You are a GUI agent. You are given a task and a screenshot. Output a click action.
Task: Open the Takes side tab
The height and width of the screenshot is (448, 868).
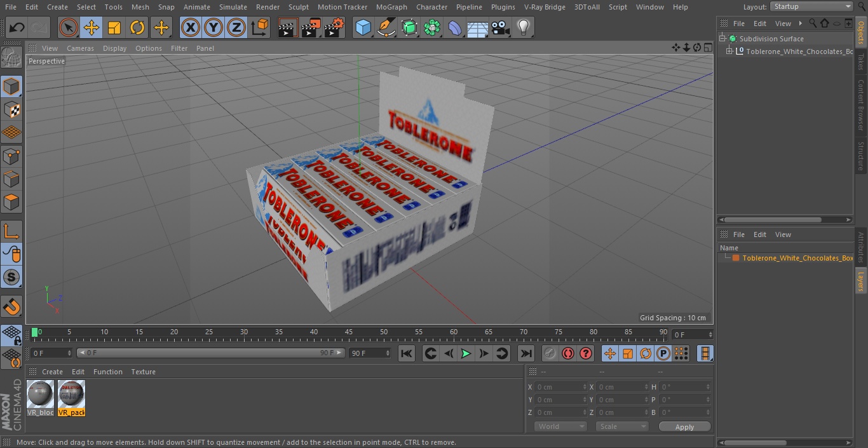861,62
